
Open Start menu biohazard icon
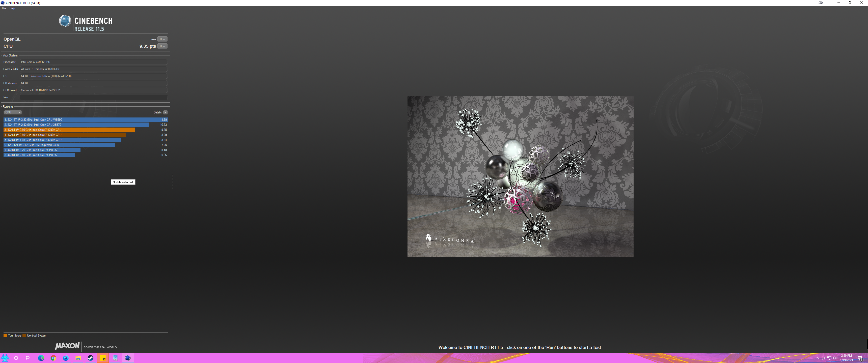tap(5, 358)
